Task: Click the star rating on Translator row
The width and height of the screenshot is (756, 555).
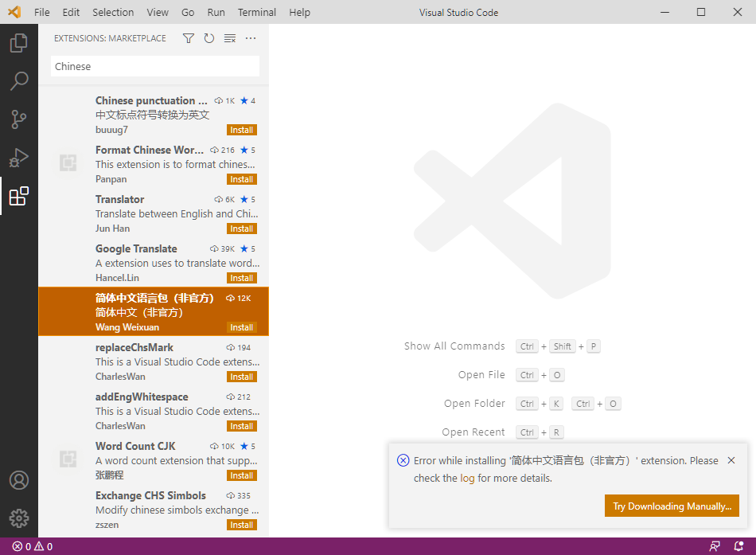Action: [x=247, y=199]
